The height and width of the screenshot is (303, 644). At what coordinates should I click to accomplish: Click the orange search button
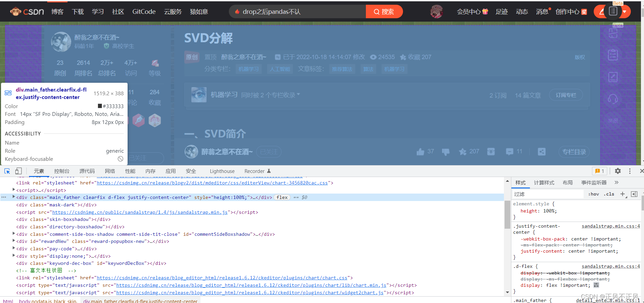click(384, 12)
